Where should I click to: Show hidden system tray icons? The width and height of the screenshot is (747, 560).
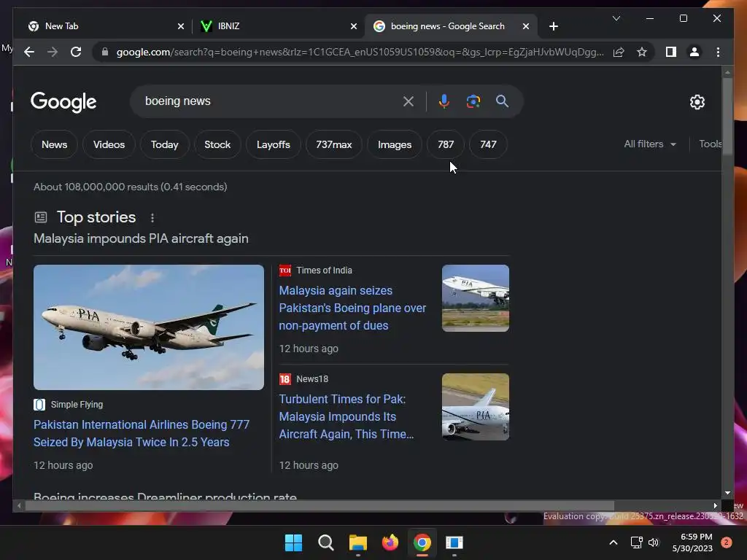[x=614, y=542]
